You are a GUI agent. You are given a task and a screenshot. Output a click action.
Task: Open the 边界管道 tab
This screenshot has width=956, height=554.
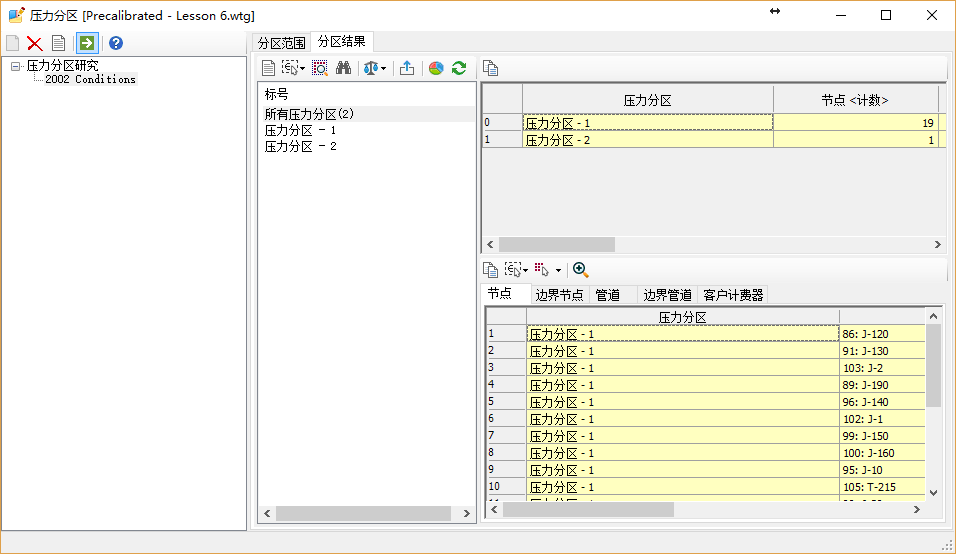(667, 295)
